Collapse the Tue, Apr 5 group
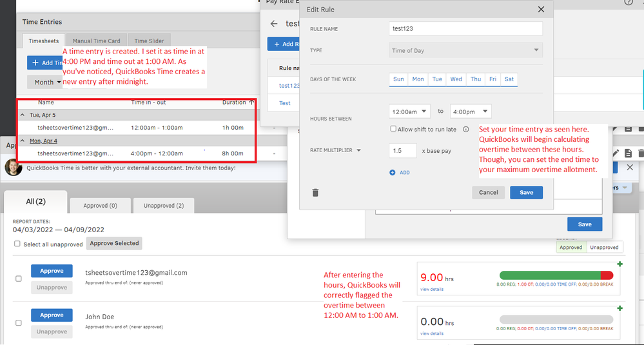Image resolution: width=644 pixels, height=345 pixels. (22, 115)
